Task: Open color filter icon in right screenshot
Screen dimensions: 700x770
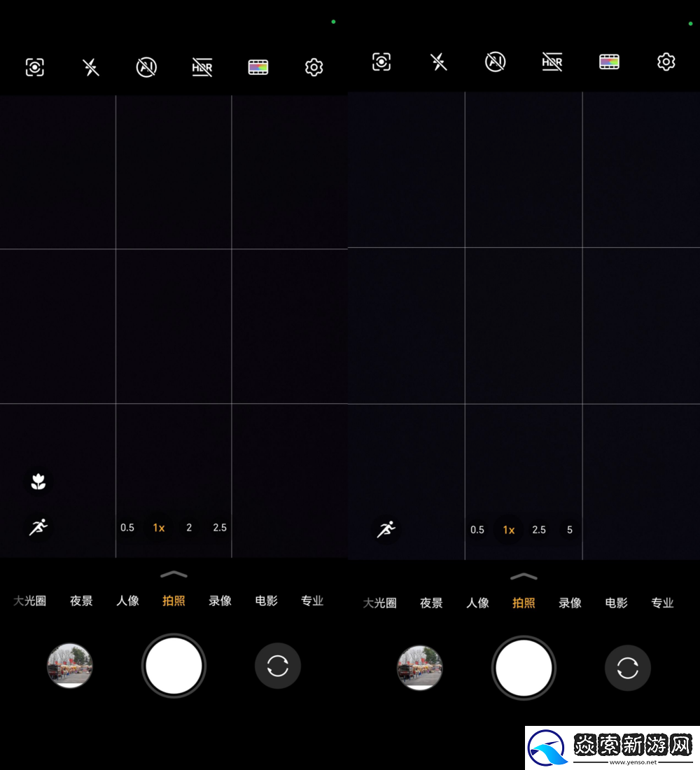Action: click(x=610, y=62)
